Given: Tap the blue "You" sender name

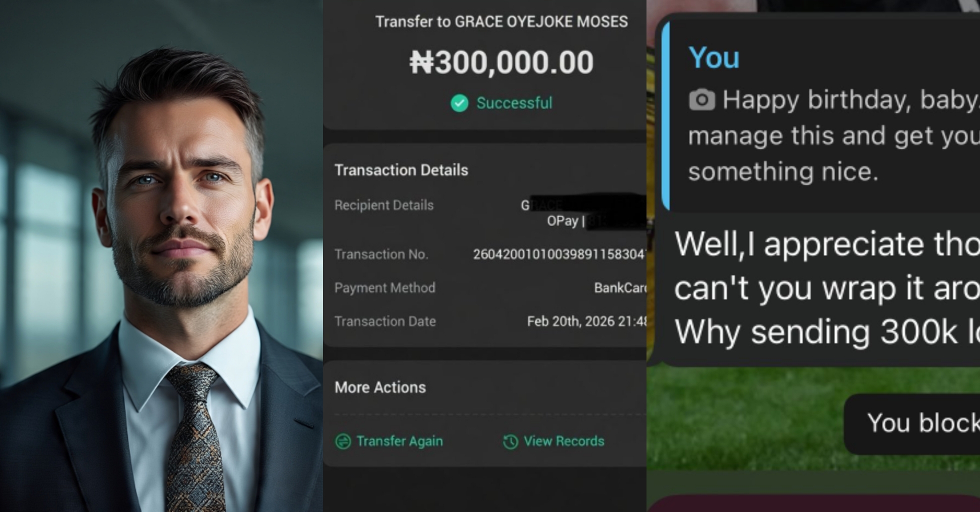Looking at the screenshot, I should (x=713, y=57).
